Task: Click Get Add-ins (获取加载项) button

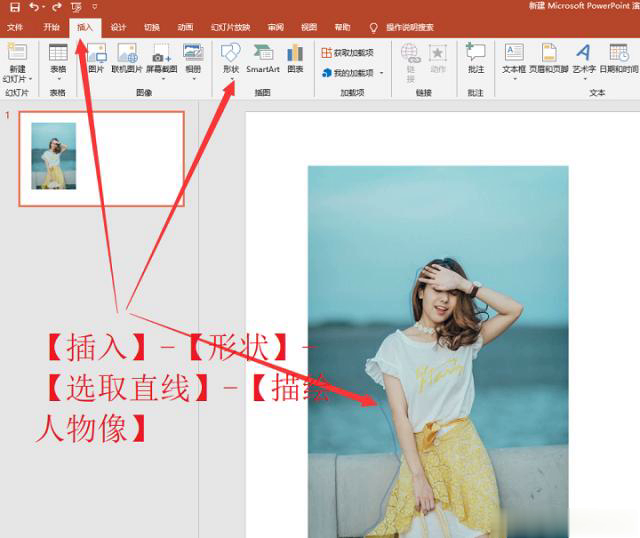Action: (348, 53)
